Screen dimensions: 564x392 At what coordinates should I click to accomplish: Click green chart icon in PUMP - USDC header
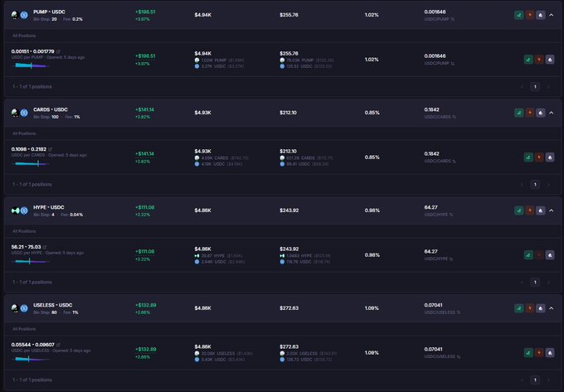[518, 15]
